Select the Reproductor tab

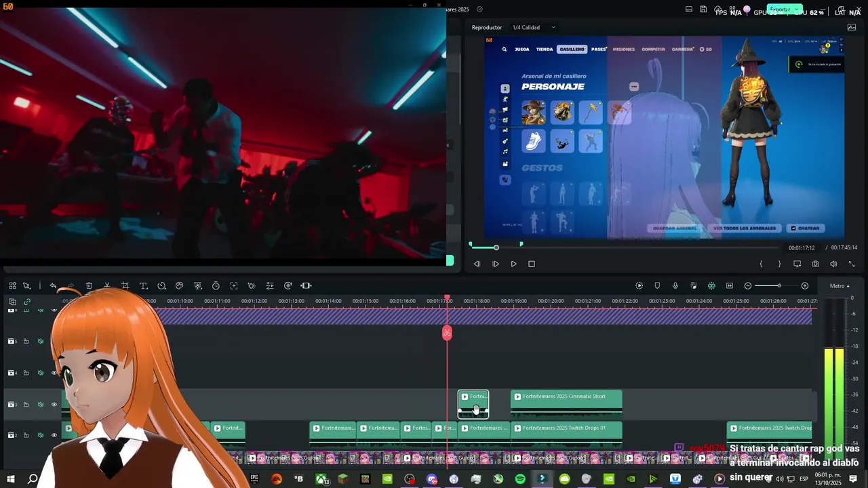pos(487,28)
